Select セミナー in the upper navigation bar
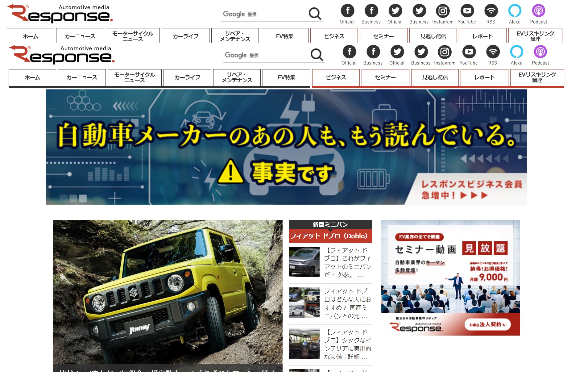 point(383,36)
